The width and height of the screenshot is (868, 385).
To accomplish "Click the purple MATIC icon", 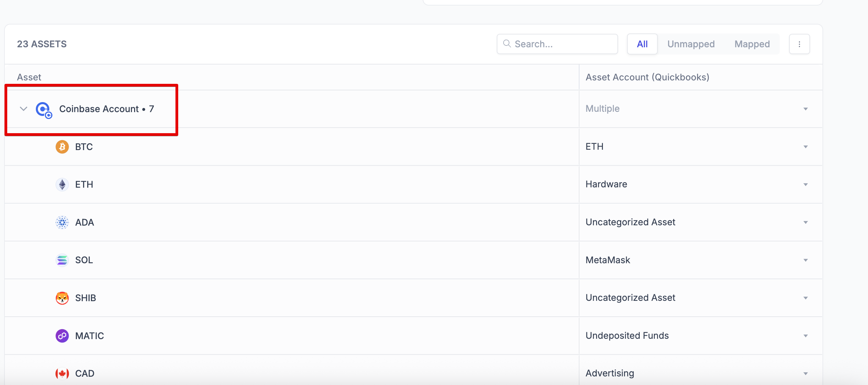I will pyautogui.click(x=62, y=336).
